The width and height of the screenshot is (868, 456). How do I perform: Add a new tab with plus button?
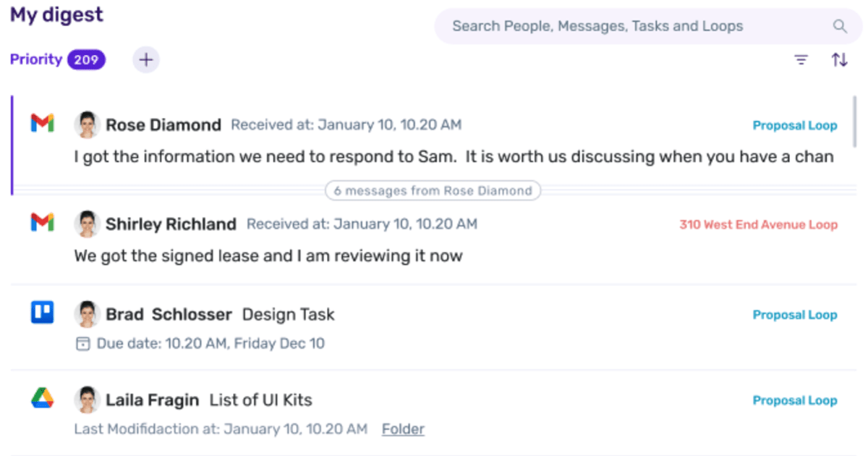tap(146, 60)
